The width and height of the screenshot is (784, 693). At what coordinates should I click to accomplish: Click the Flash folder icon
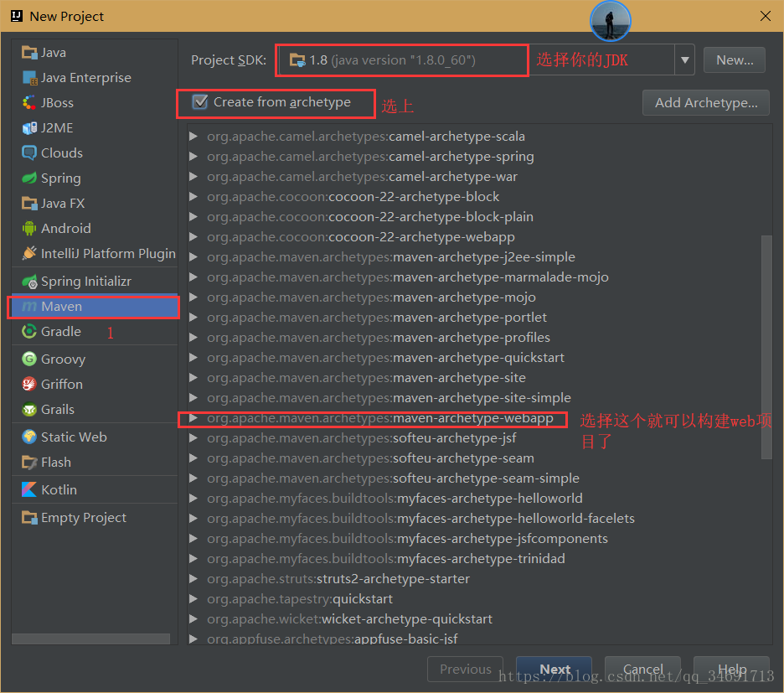29,462
